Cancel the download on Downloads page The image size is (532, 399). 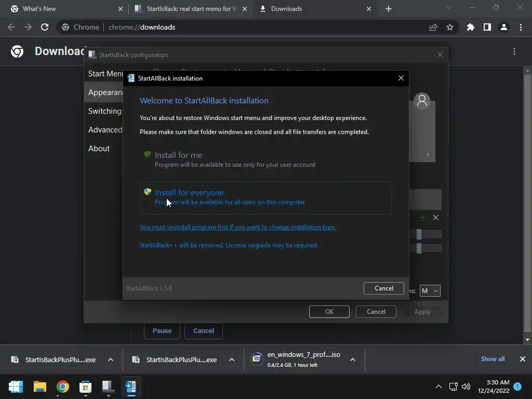click(204, 330)
